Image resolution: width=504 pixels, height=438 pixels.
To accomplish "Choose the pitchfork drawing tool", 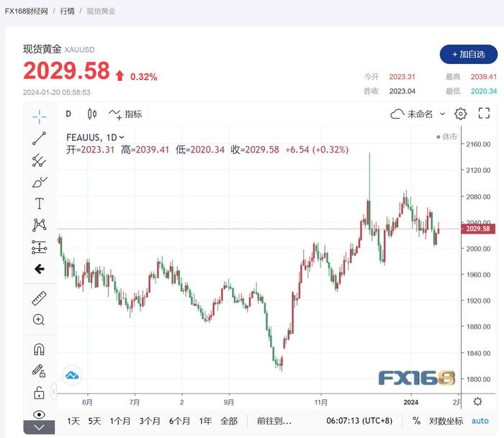I will click(39, 160).
